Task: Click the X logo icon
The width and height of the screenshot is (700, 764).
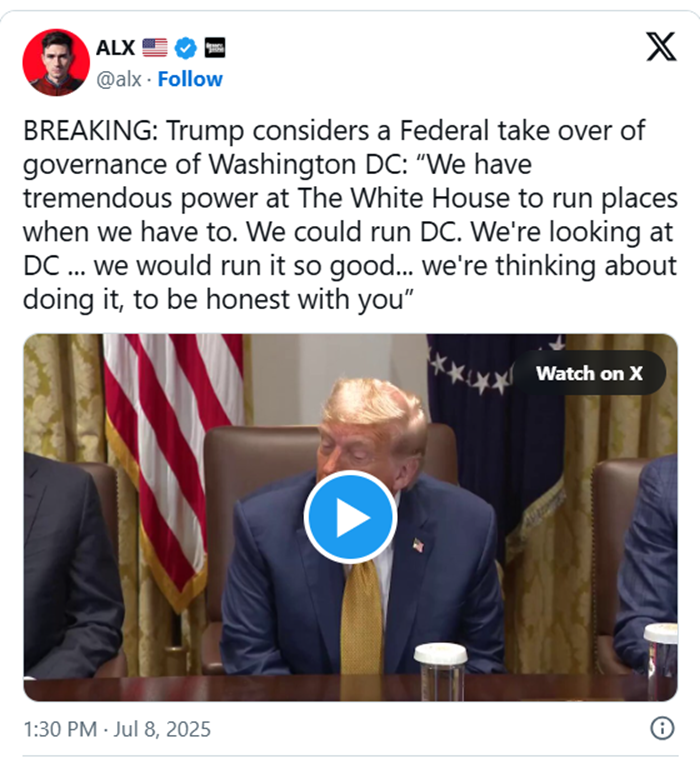Action: pos(661,47)
